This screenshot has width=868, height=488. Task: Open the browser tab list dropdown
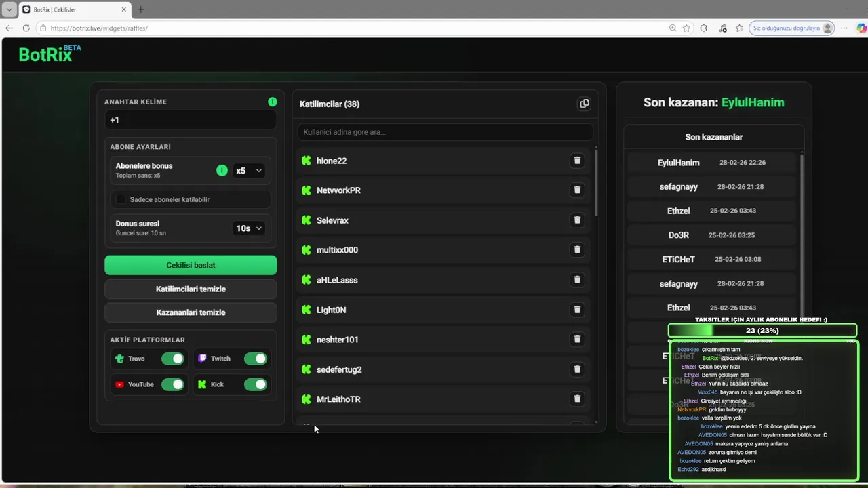[x=8, y=9]
